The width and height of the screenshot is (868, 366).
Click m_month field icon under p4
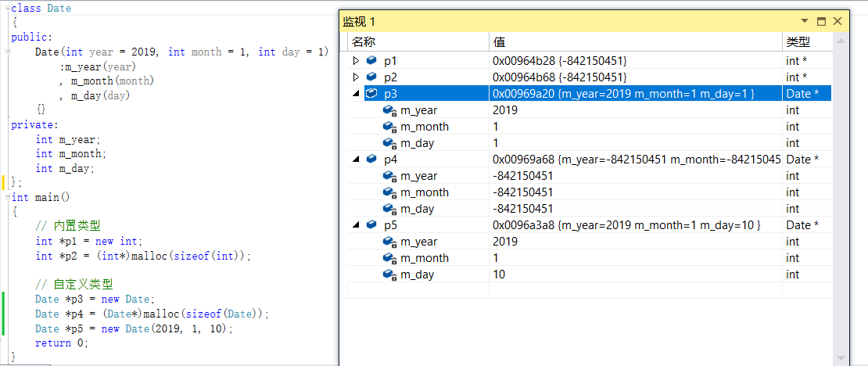click(389, 192)
